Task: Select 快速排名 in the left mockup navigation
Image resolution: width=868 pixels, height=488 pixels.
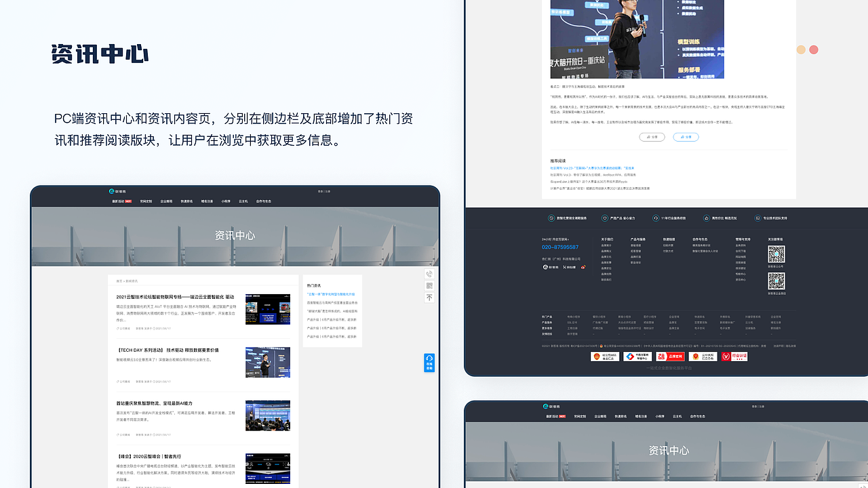Action: pyautogui.click(x=186, y=201)
